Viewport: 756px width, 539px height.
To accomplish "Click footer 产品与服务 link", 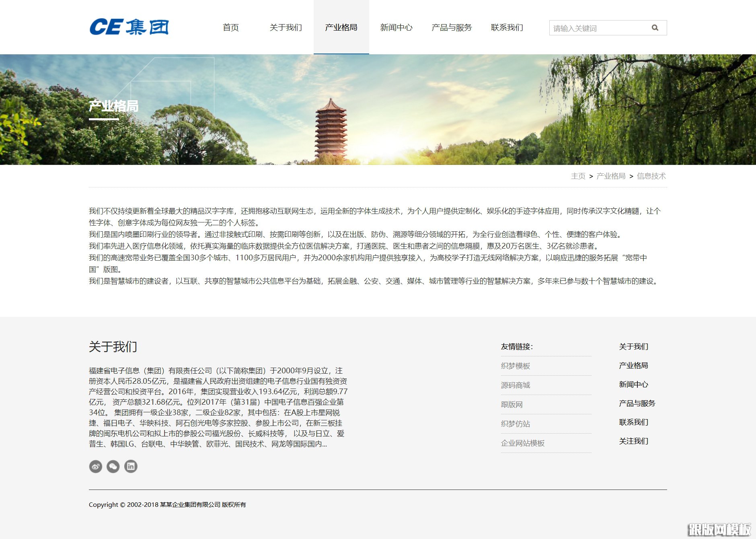I will [637, 403].
